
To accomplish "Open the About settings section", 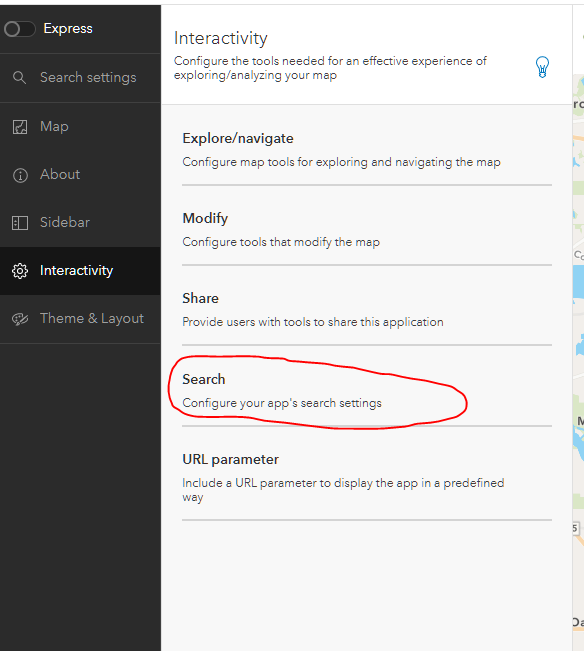I will pos(80,175).
